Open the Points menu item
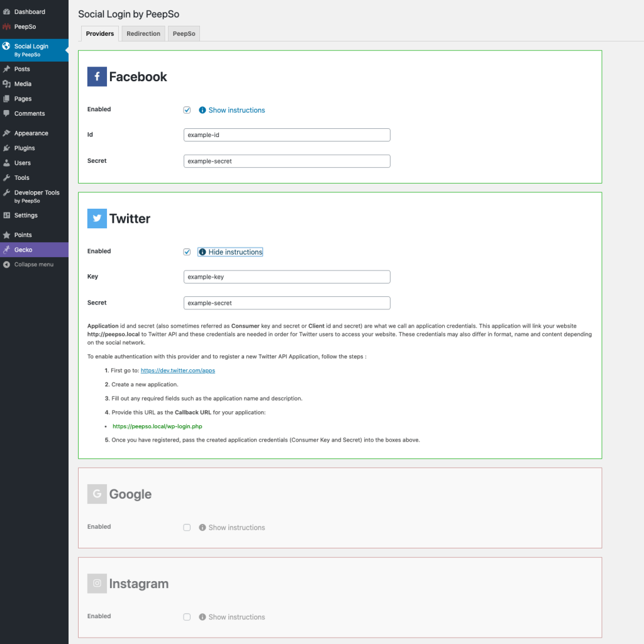The height and width of the screenshot is (644, 644). coord(34,235)
